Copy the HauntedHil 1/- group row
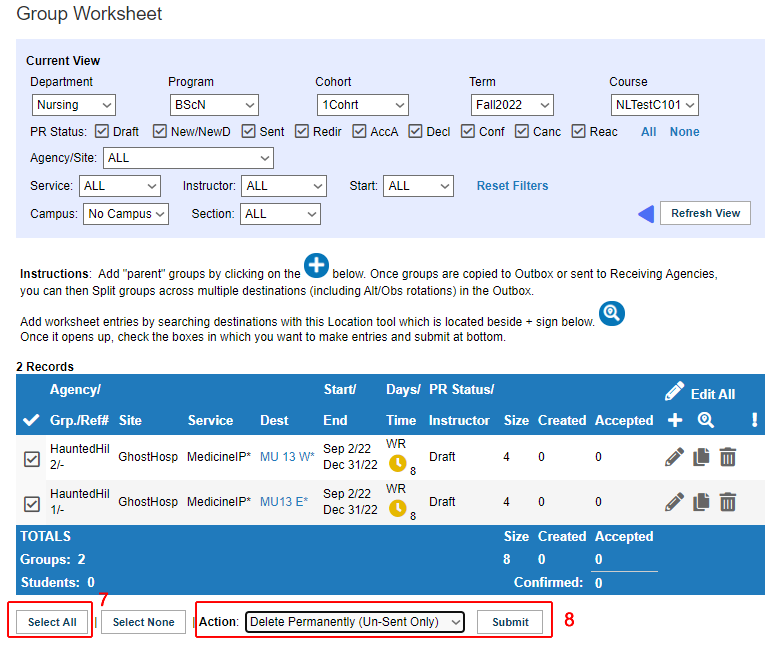 (701, 502)
